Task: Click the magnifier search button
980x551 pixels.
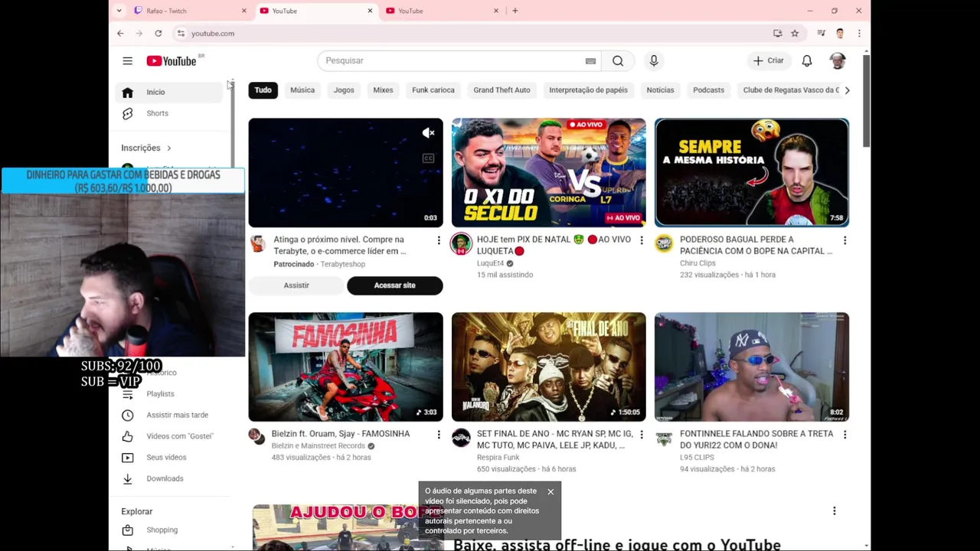Action: coord(618,60)
